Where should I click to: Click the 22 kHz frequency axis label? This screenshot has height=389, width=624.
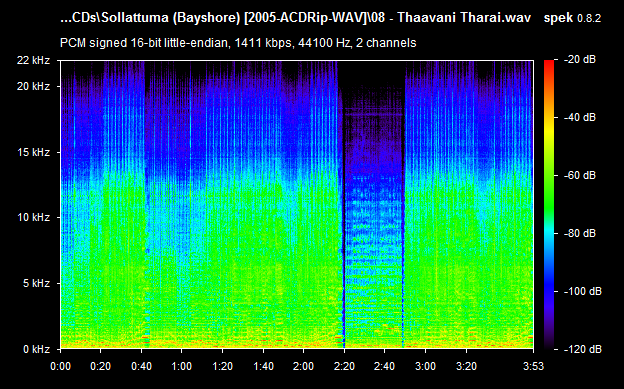(33, 60)
